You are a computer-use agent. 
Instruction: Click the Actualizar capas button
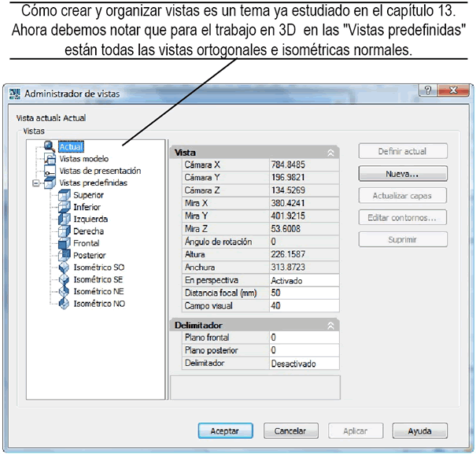[x=403, y=196]
